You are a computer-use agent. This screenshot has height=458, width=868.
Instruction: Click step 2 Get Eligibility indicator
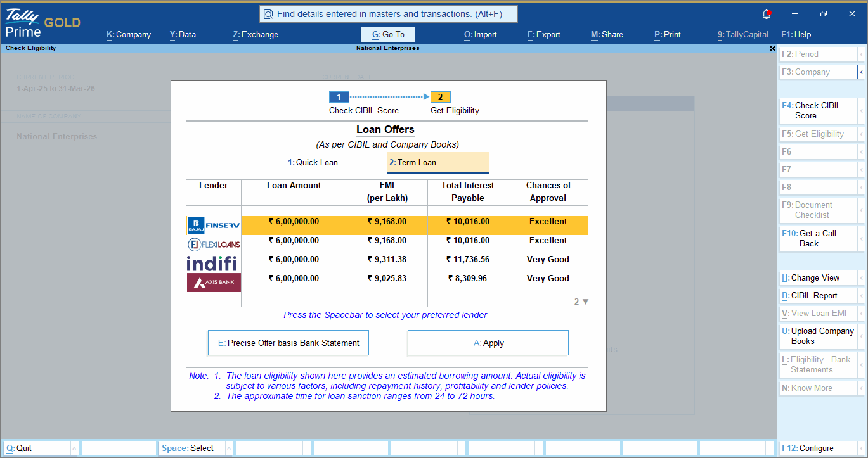click(440, 97)
